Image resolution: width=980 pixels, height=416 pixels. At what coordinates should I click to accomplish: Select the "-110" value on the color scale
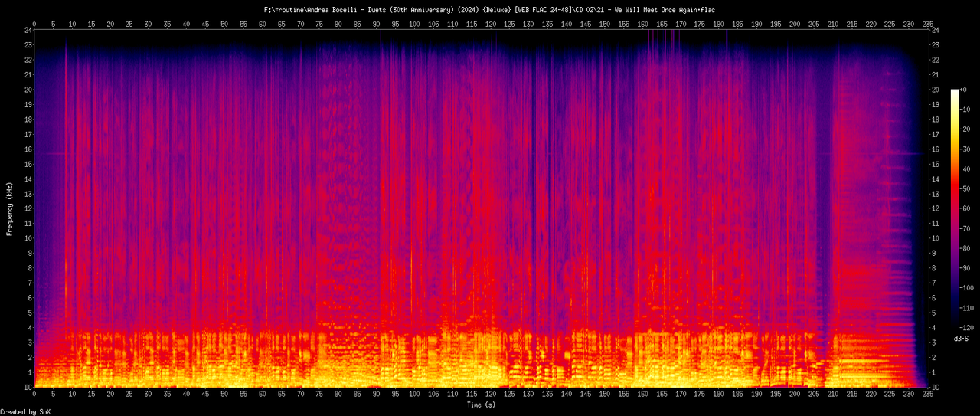968,308
